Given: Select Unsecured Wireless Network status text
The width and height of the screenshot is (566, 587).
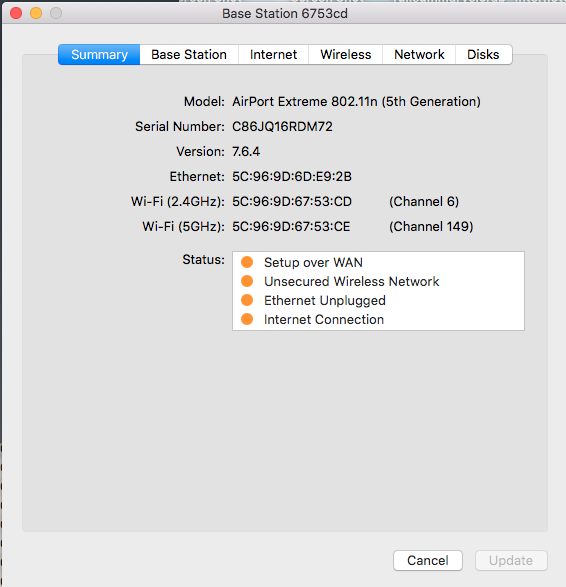Looking at the screenshot, I should (352, 282).
